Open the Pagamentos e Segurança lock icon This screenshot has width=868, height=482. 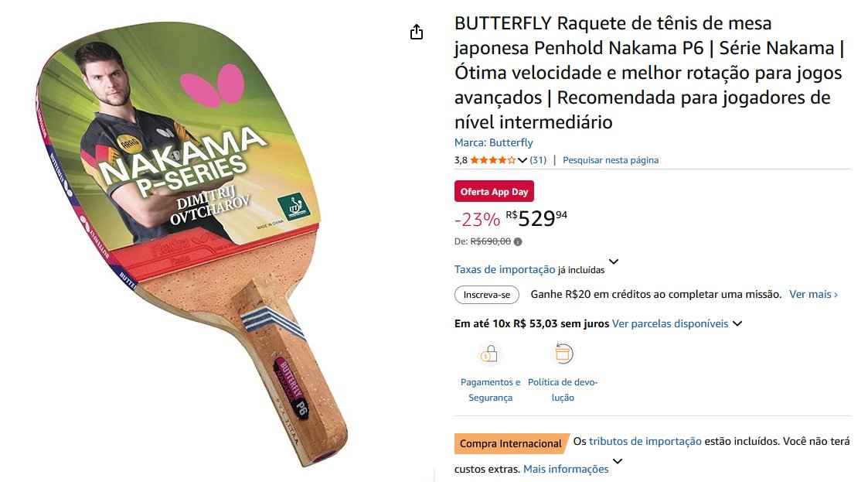tap(489, 354)
